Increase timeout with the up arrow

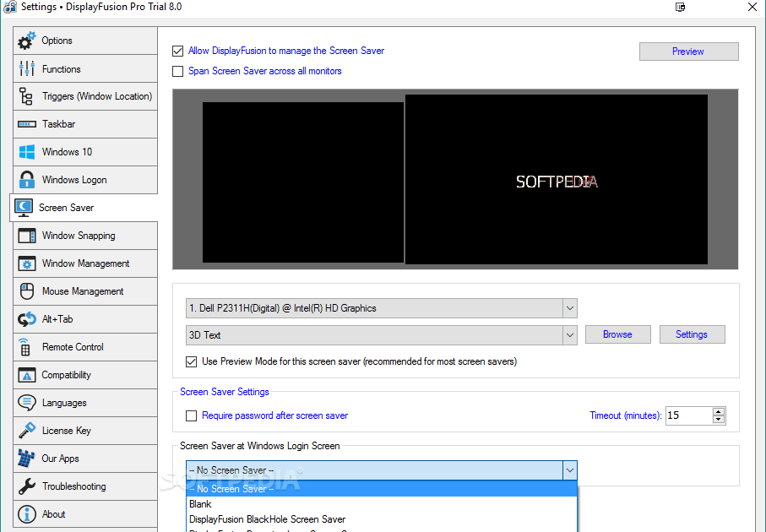(718, 411)
